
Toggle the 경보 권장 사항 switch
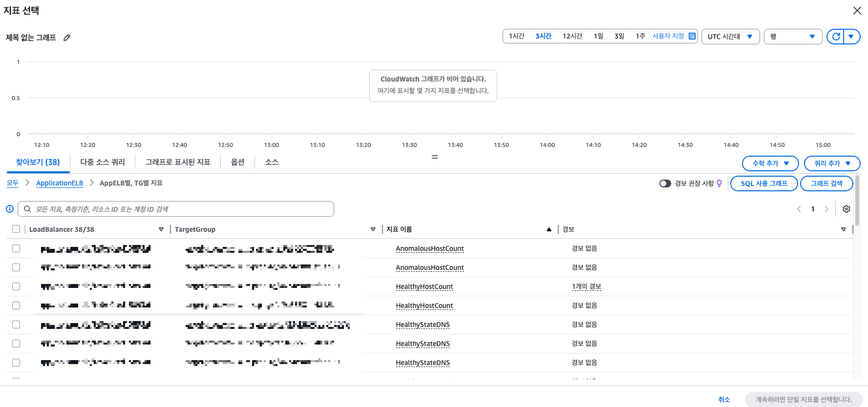[x=665, y=183]
